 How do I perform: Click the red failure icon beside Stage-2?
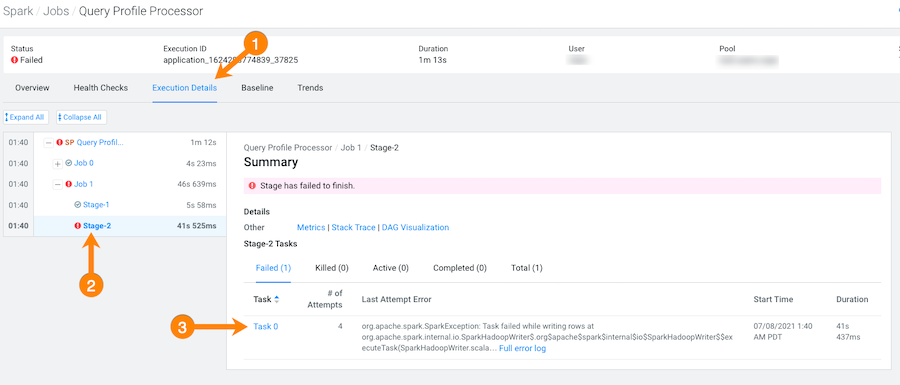tap(78, 226)
